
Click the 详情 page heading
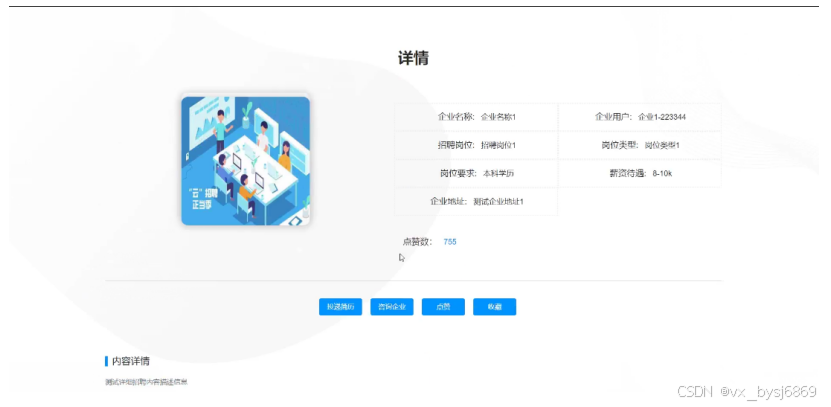[x=413, y=58]
